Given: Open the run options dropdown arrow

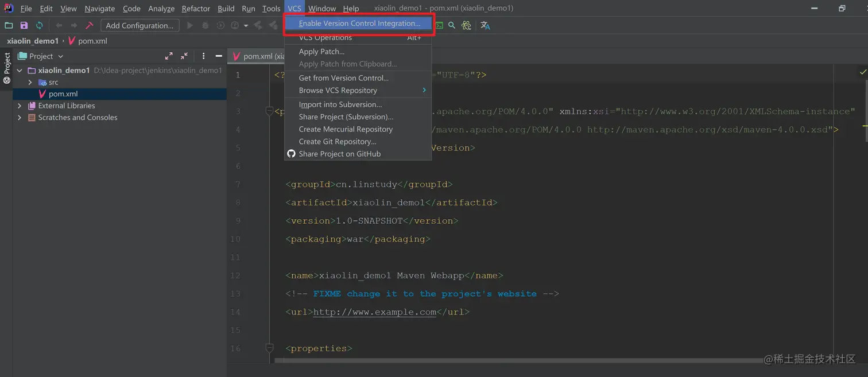Looking at the screenshot, I should coord(246,25).
